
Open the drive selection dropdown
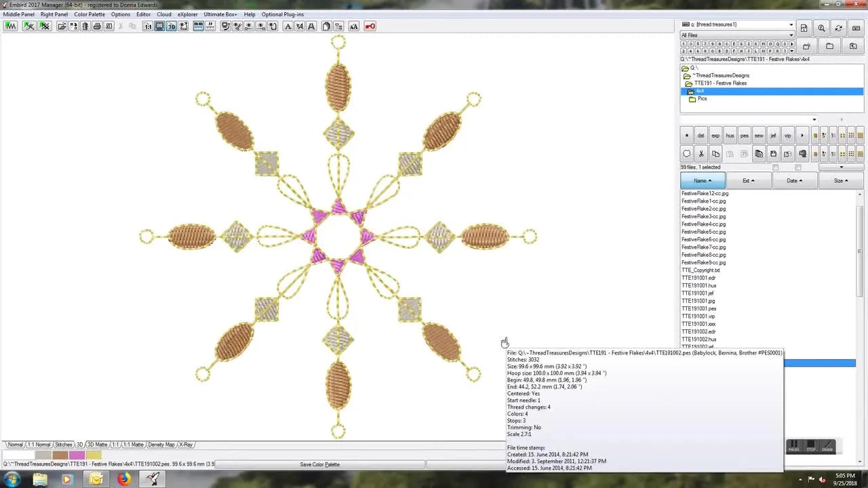point(791,25)
